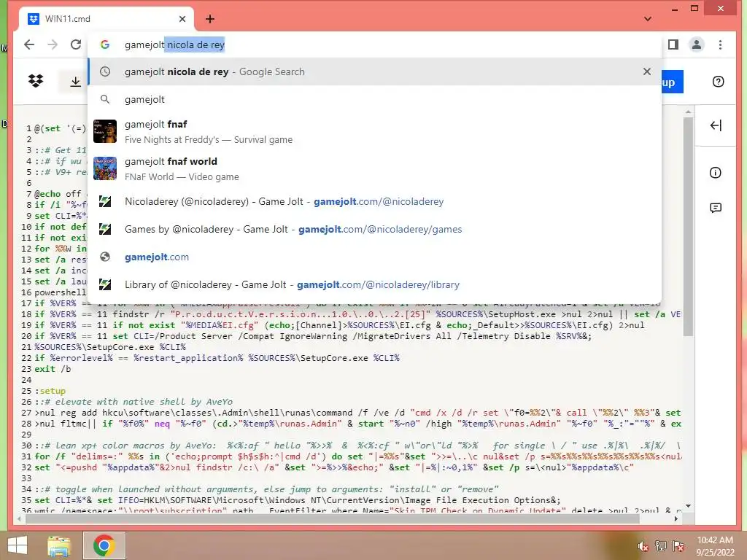Select the gamejolt nicola de rey history suggestion

tap(374, 72)
